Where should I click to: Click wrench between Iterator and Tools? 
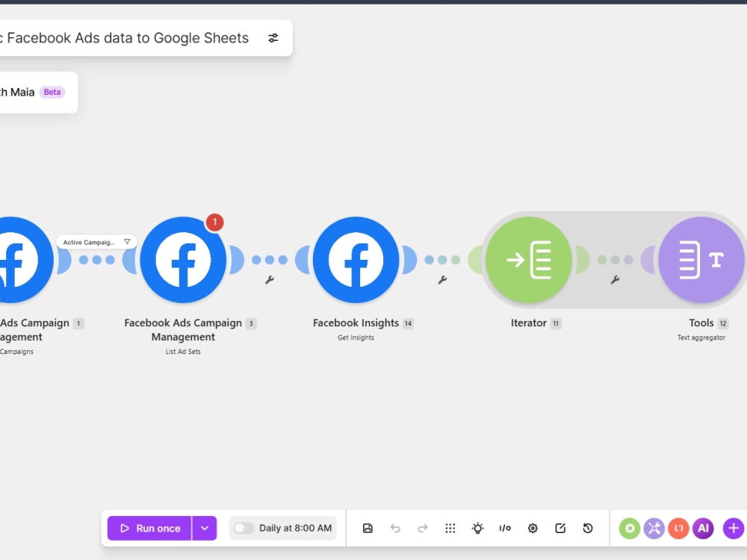[615, 280]
